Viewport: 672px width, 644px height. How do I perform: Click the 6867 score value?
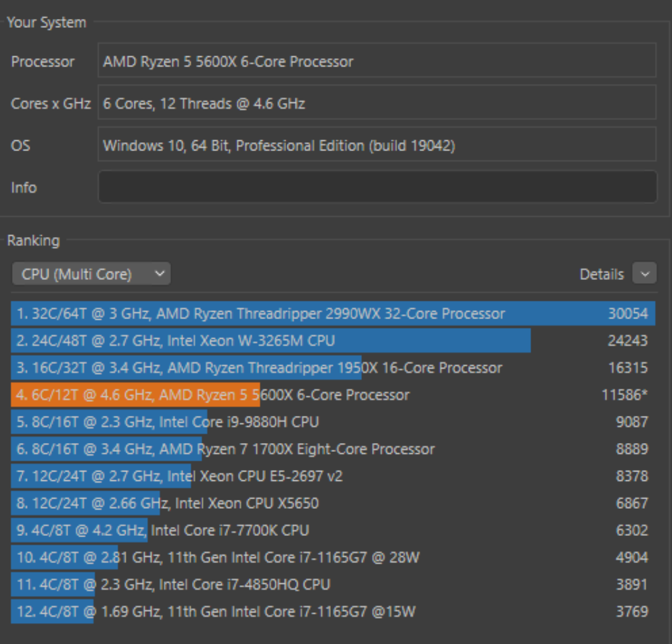632,503
